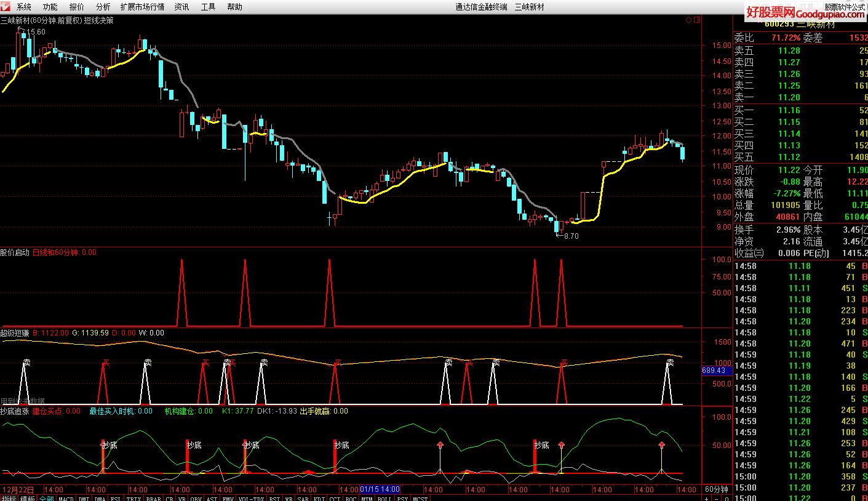Switch to the SAR indicator tab
This screenshot has height=501, width=868.
click(x=303, y=498)
